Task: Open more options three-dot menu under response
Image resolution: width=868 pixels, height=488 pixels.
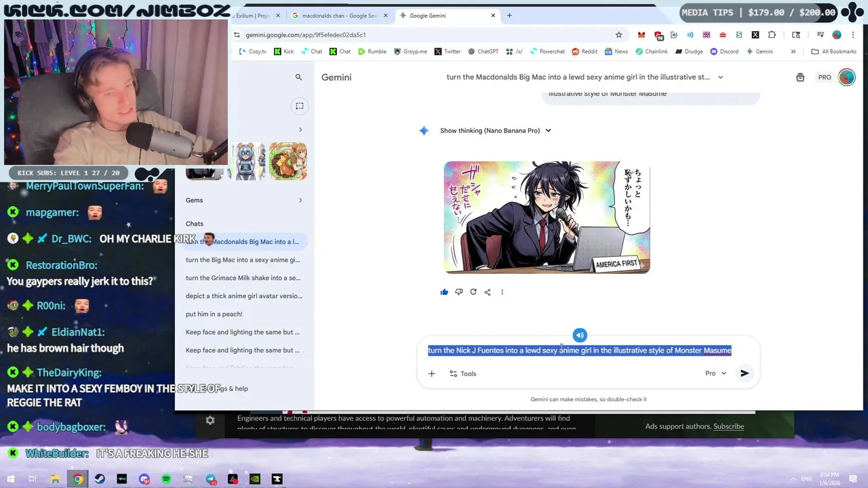Action: pyautogui.click(x=502, y=292)
